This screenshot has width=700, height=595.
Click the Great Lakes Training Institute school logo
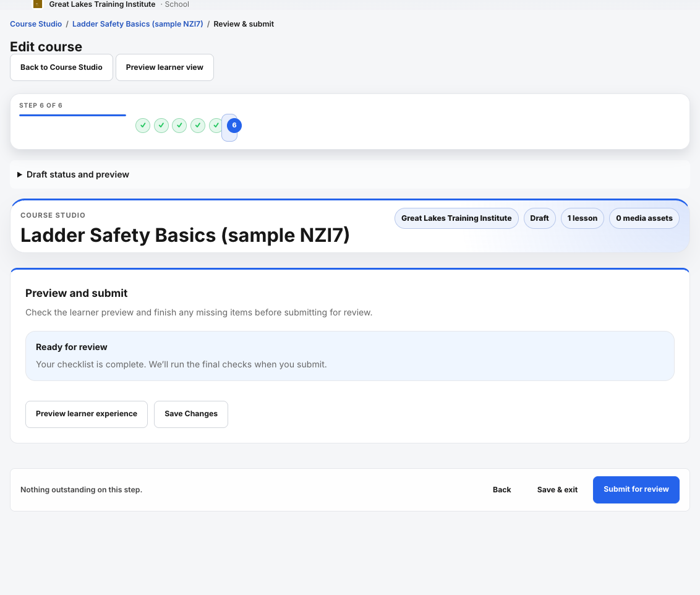coord(38,4)
